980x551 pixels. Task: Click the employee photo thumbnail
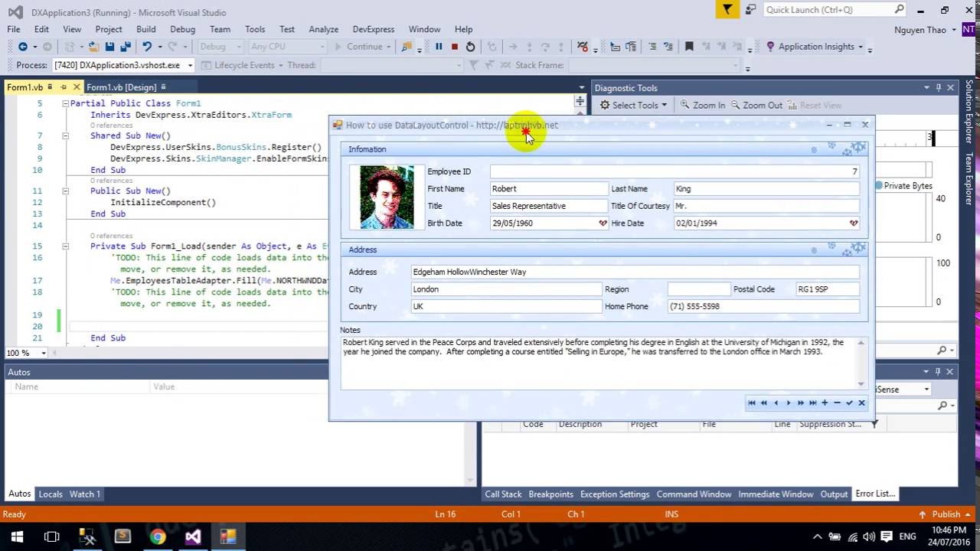(387, 197)
